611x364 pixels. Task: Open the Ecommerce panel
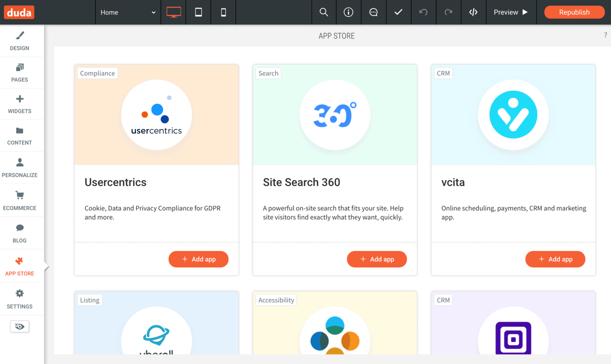coord(20,201)
